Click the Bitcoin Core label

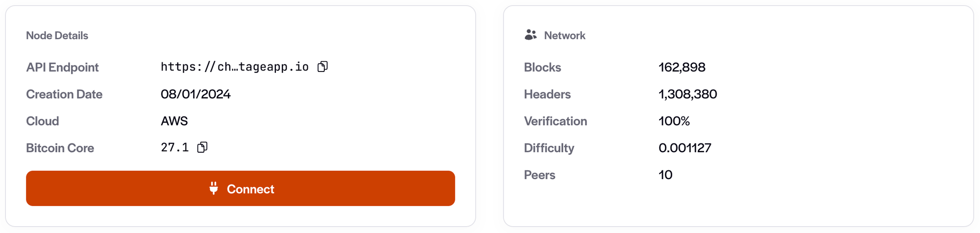coord(60,148)
